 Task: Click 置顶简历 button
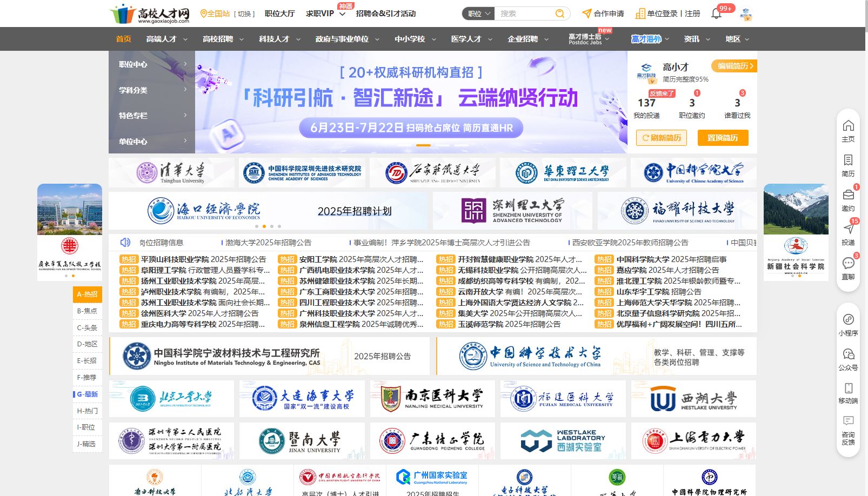(x=723, y=138)
